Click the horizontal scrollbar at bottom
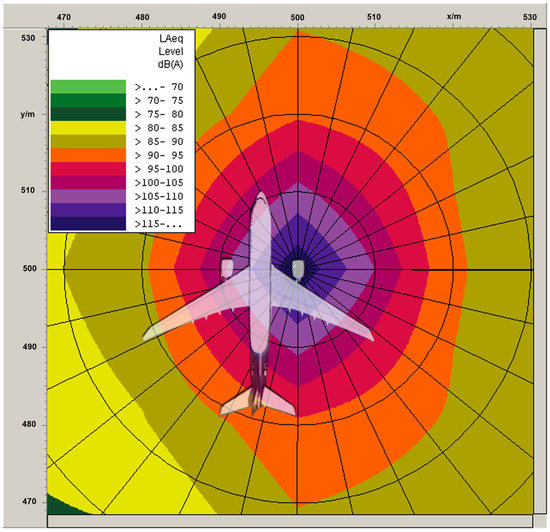This screenshot has width=550, height=532. (x=290, y=520)
